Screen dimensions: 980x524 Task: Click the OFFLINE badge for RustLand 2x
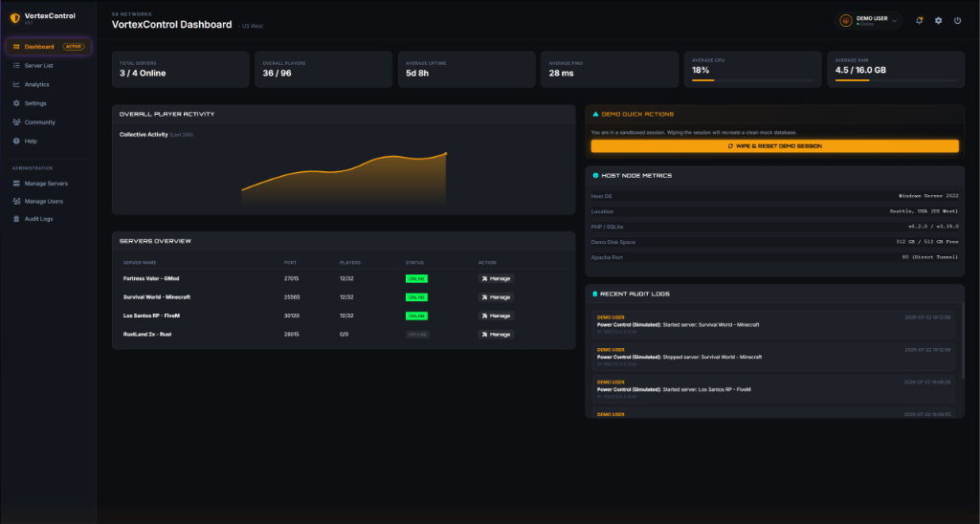pos(417,335)
